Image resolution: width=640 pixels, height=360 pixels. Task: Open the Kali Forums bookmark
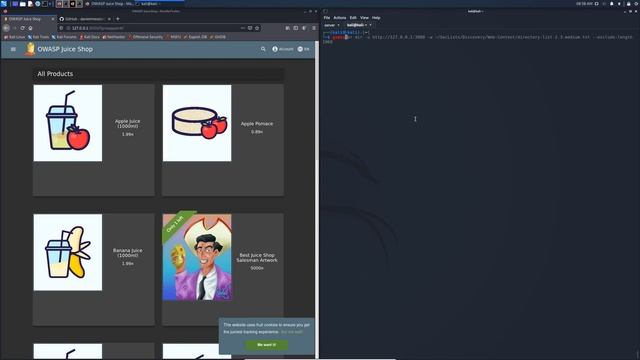click(64, 37)
